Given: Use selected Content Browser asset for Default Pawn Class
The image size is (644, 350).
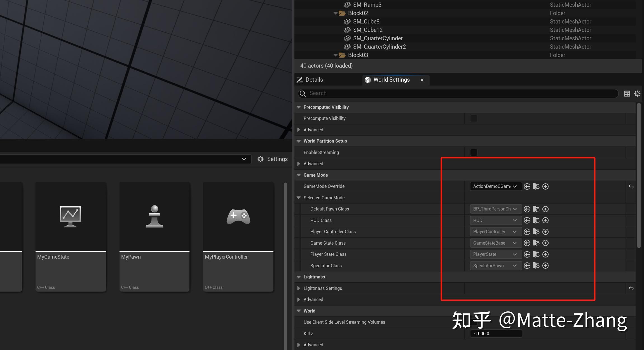Looking at the screenshot, I should coord(527,209).
